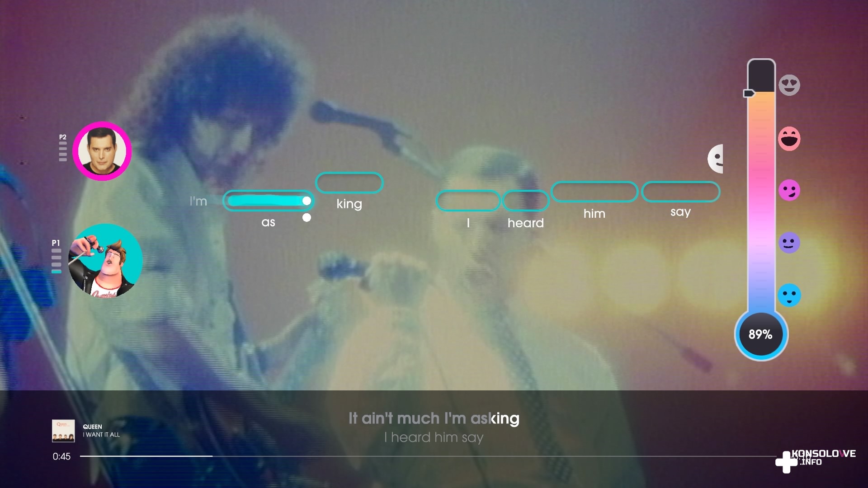Screen dimensions: 868x488
Task: Click the score meter level marker
Action: (x=749, y=93)
